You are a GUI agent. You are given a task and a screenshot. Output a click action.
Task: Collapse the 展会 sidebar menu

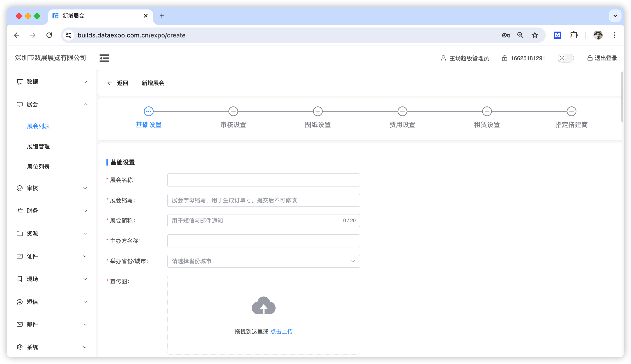pyautogui.click(x=52, y=104)
